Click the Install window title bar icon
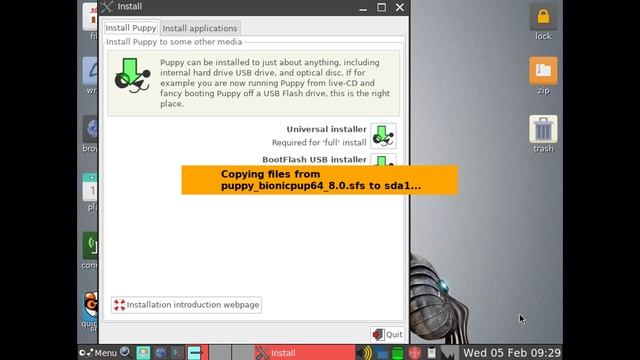Screen dimensions: 640x360 107,7
